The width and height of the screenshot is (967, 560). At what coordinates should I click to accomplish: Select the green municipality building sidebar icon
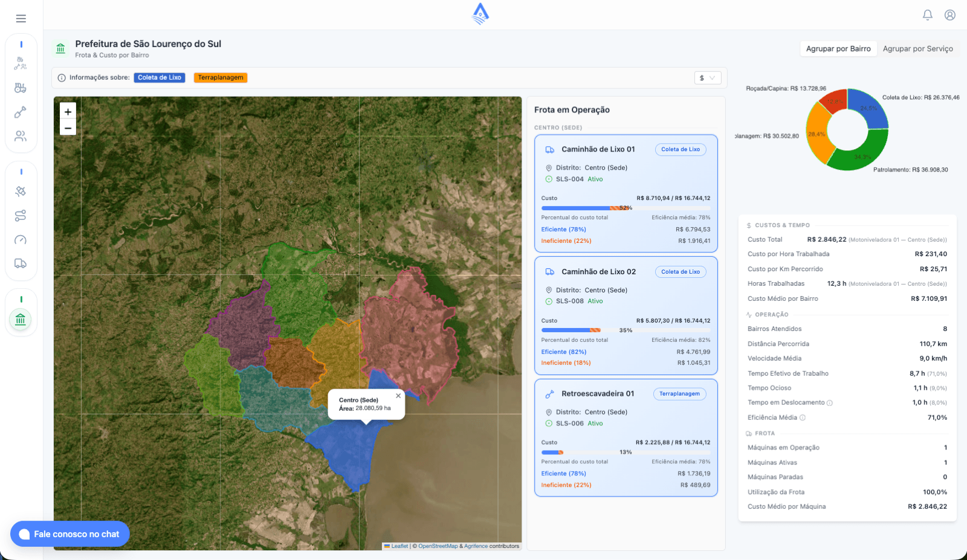click(x=21, y=320)
